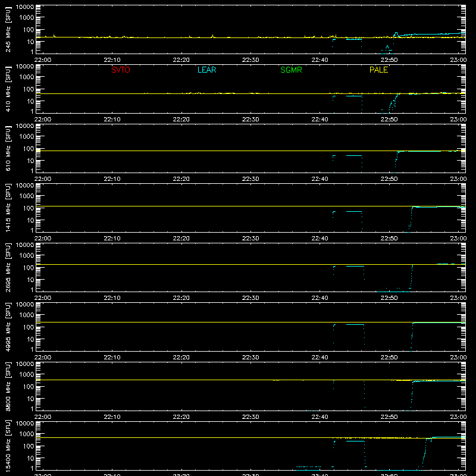476x476 pixels.
Task: Click the 22:50 tick label below the 410 MHz plot
Action: pyautogui.click(x=389, y=120)
